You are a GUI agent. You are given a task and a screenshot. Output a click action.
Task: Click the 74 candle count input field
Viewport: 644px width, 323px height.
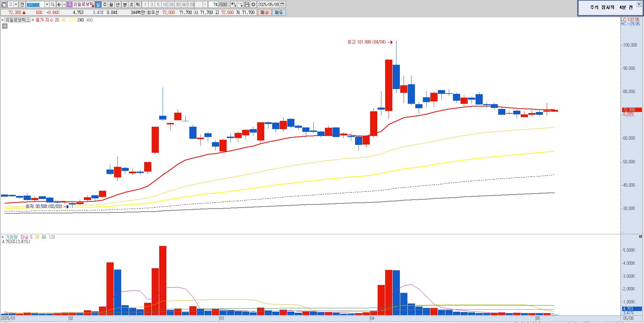pyautogui.click(x=213, y=4)
